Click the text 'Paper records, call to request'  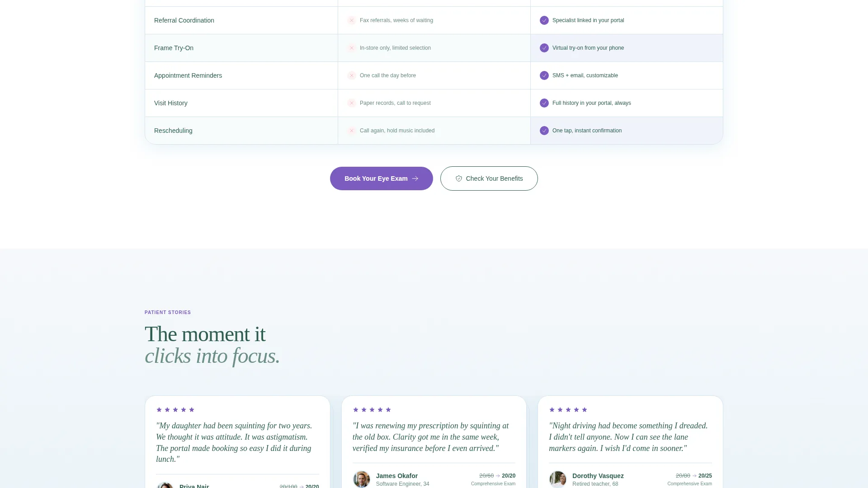click(x=395, y=103)
